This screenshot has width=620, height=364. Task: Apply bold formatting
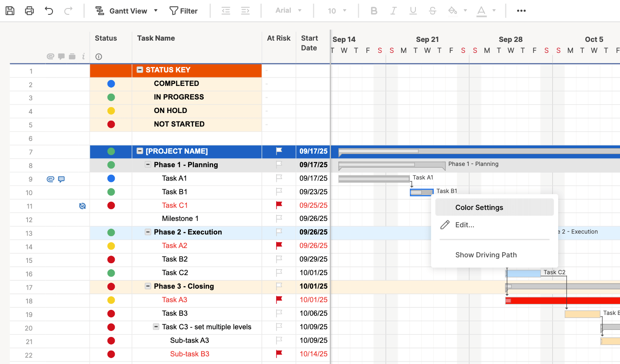pyautogui.click(x=374, y=11)
